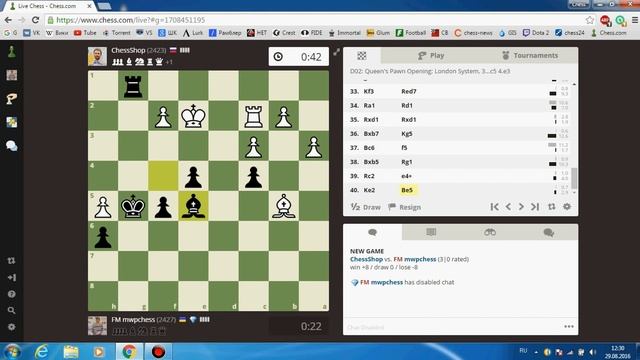Open the chess24 bookmark
Image resolution: width=640 pixels, height=360 pixels.
[x=569, y=33]
